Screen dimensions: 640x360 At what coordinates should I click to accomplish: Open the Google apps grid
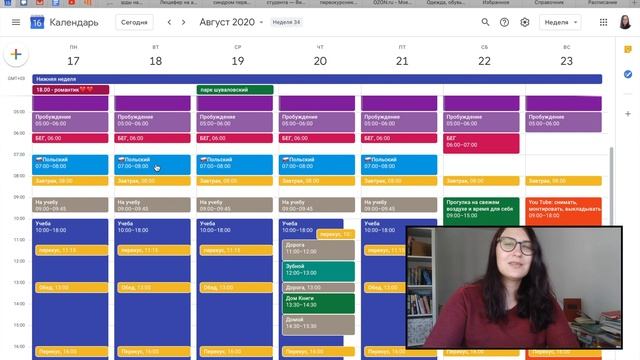click(603, 22)
